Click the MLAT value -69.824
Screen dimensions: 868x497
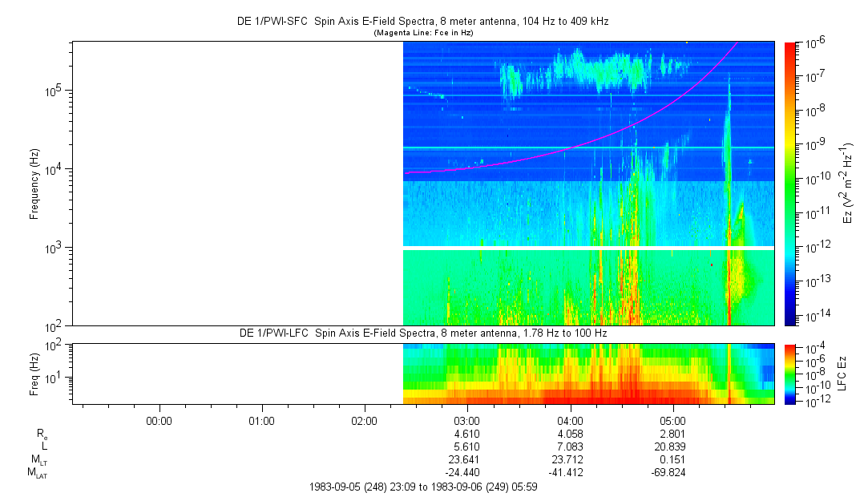pos(670,473)
